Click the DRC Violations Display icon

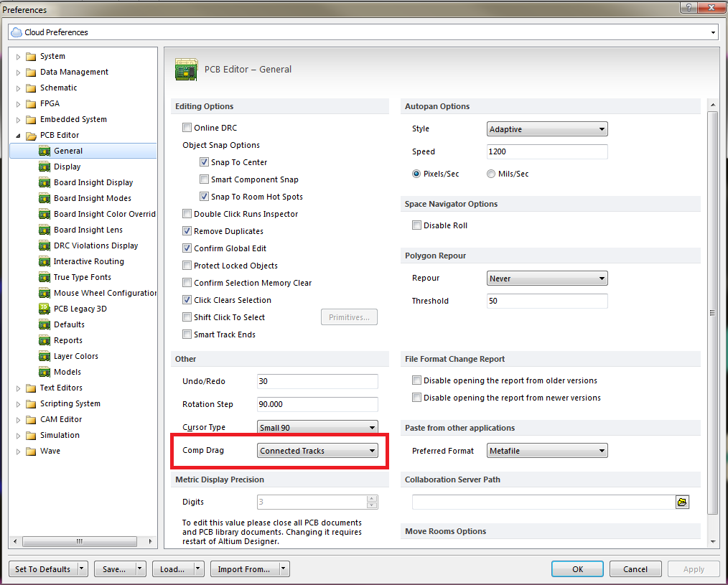(45, 245)
